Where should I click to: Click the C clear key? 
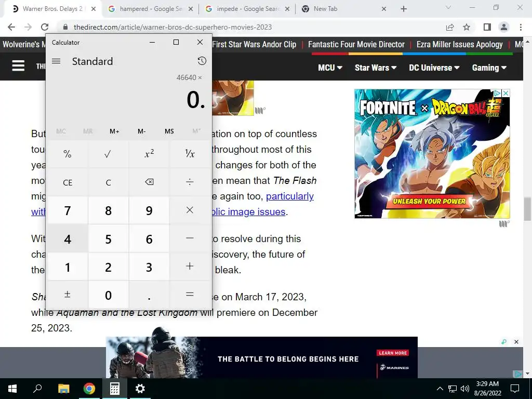pyautogui.click(x=108, y=182)
